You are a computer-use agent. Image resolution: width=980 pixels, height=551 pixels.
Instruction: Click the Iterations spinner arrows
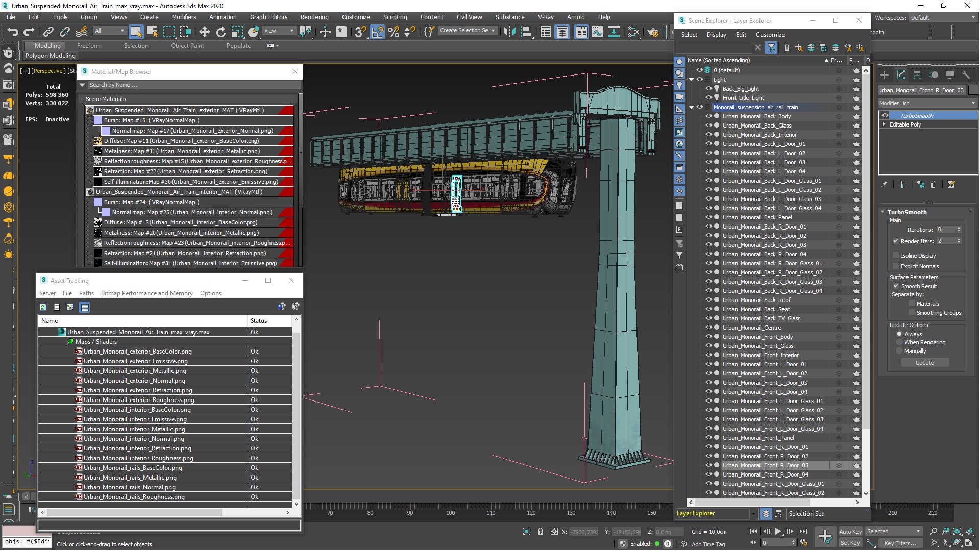click(959, 230)
